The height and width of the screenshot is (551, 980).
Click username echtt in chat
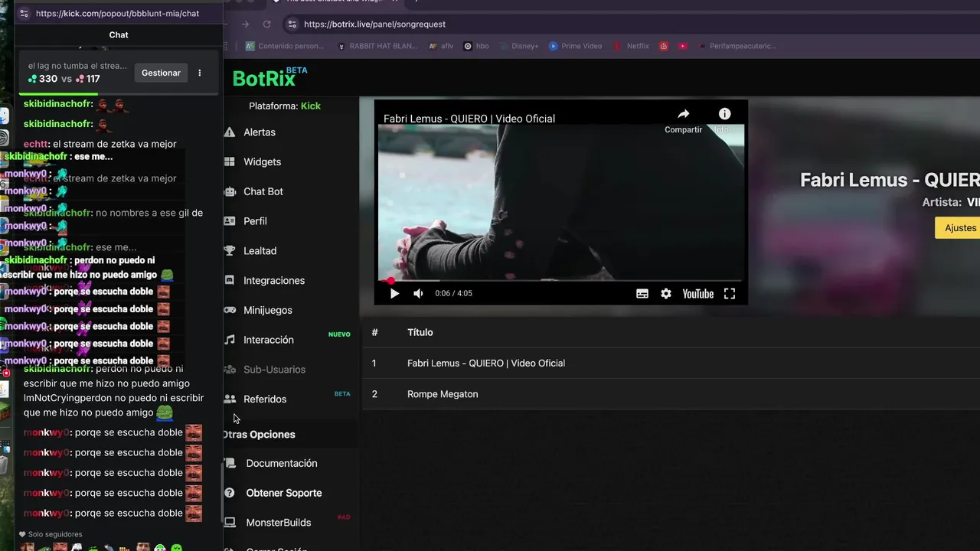[36, 144]
